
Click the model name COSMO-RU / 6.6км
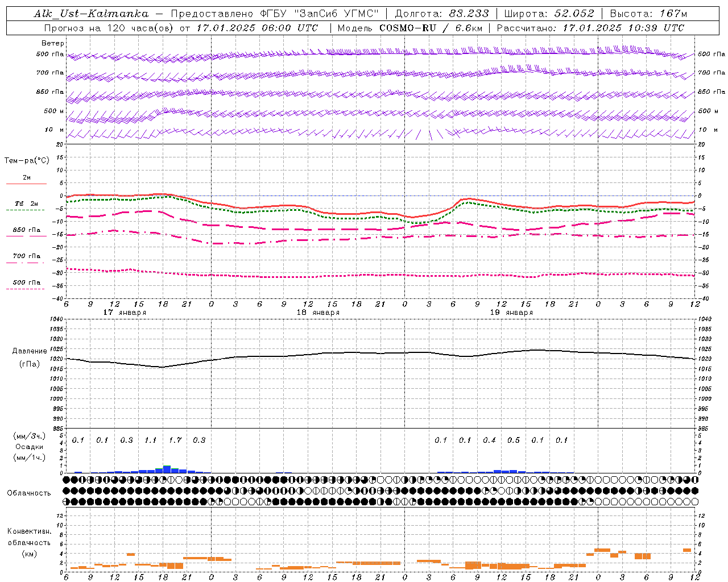pos(431,28)
